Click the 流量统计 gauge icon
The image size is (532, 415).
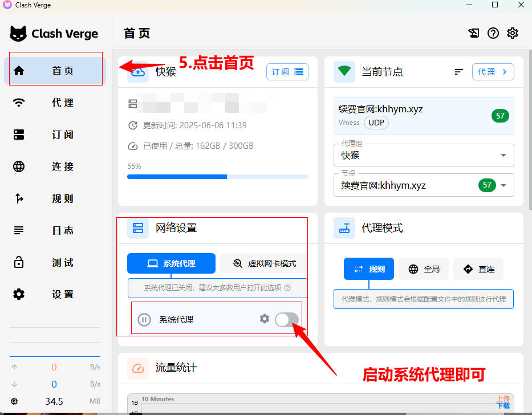click(138, 368)
